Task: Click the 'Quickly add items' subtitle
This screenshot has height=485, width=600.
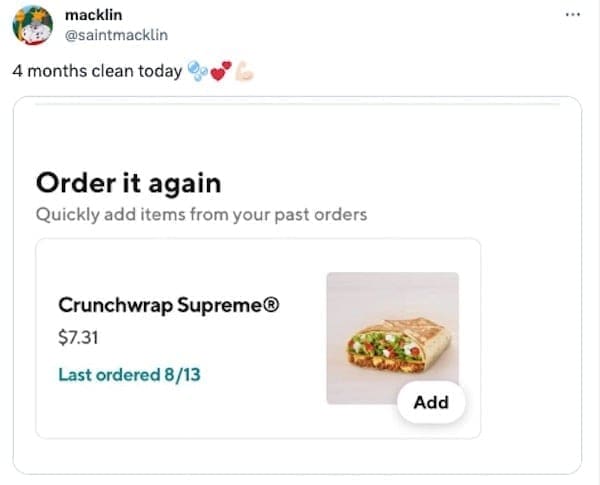Action: tap(201, 214)
